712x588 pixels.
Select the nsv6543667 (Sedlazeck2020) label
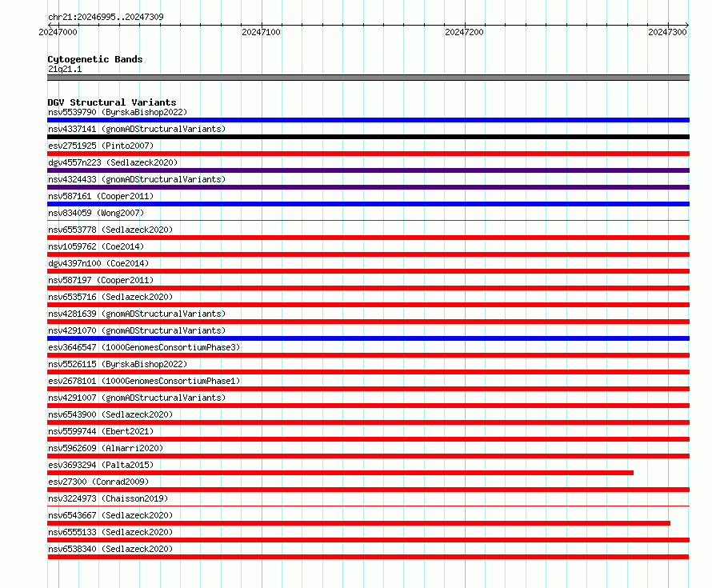110,515
